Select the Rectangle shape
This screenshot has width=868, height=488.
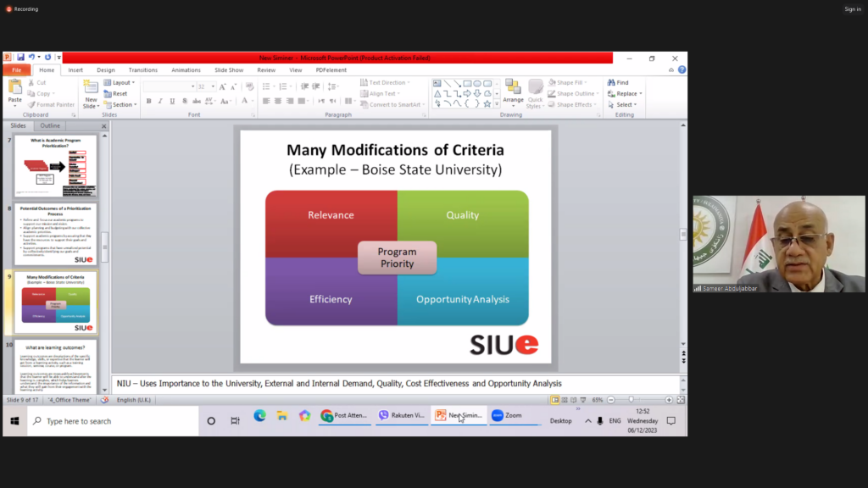point(467,84)
